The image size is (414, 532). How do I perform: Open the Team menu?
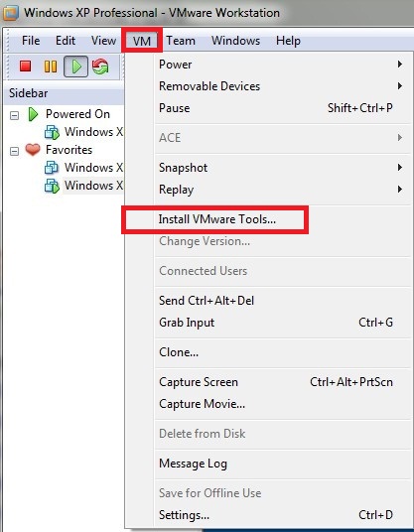pos(181,41)
